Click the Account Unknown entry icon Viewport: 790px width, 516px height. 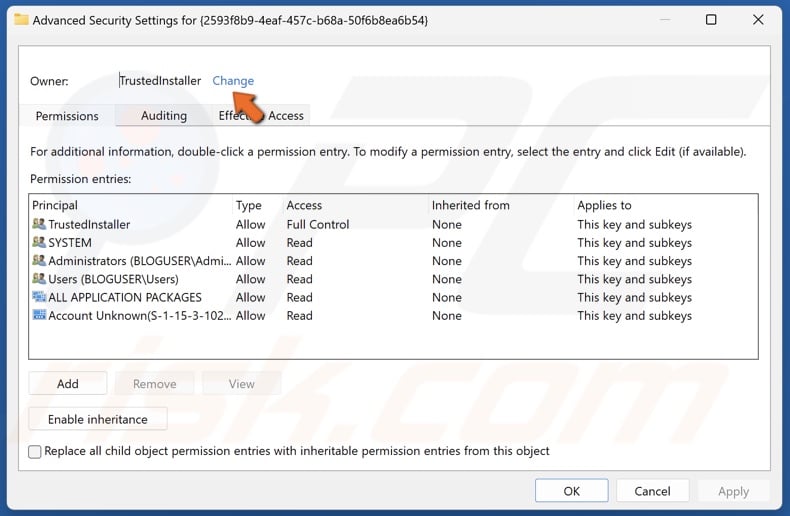tap(39, 315)
